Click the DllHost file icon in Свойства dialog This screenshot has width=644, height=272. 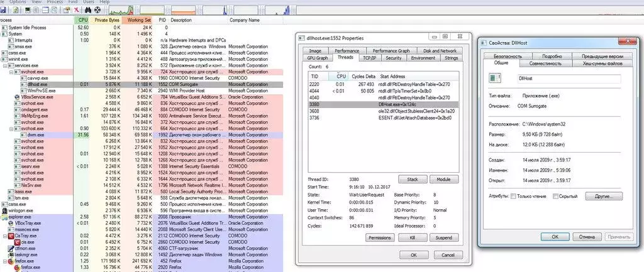496,78
